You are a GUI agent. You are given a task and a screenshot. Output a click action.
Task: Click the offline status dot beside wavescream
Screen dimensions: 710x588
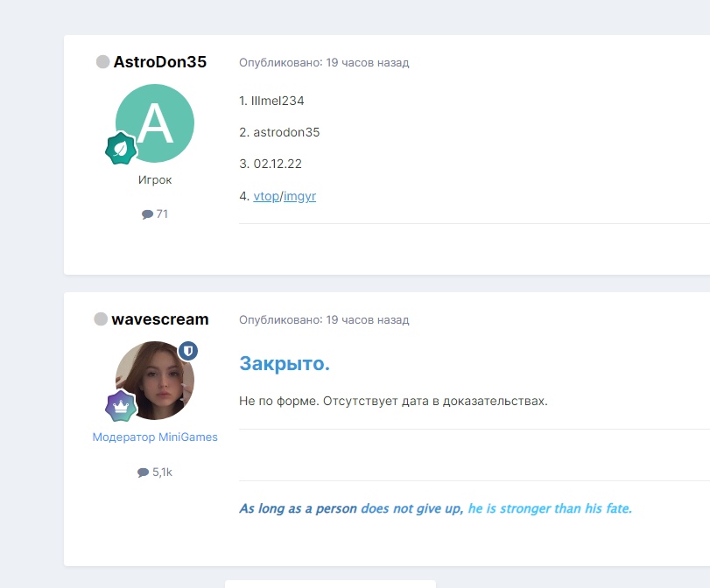pyautogui.click(x=101, y=319)
